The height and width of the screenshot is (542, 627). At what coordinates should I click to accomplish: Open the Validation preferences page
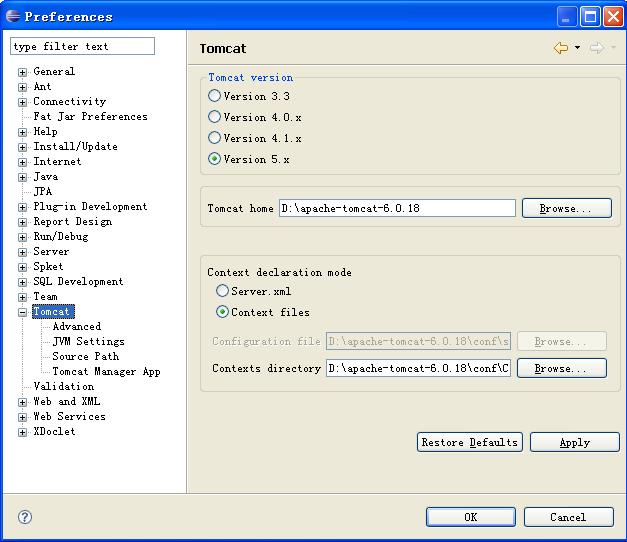point(64,386)
